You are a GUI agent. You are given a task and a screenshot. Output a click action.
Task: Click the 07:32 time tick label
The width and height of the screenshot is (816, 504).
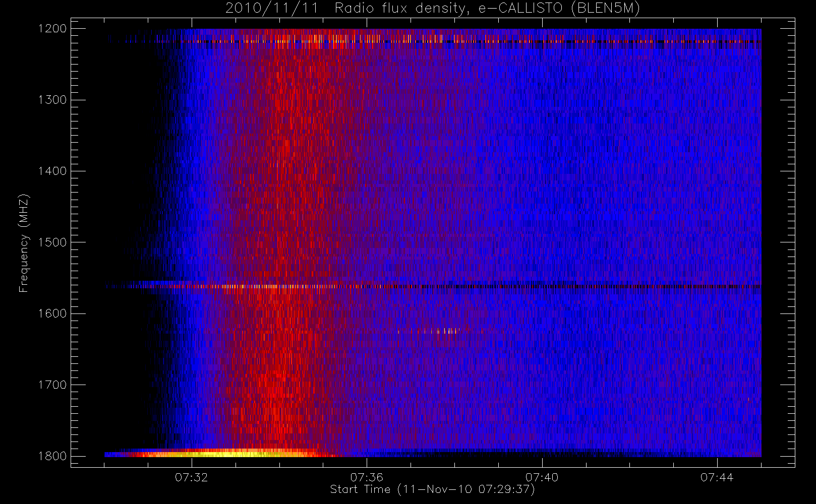point(192,477)
